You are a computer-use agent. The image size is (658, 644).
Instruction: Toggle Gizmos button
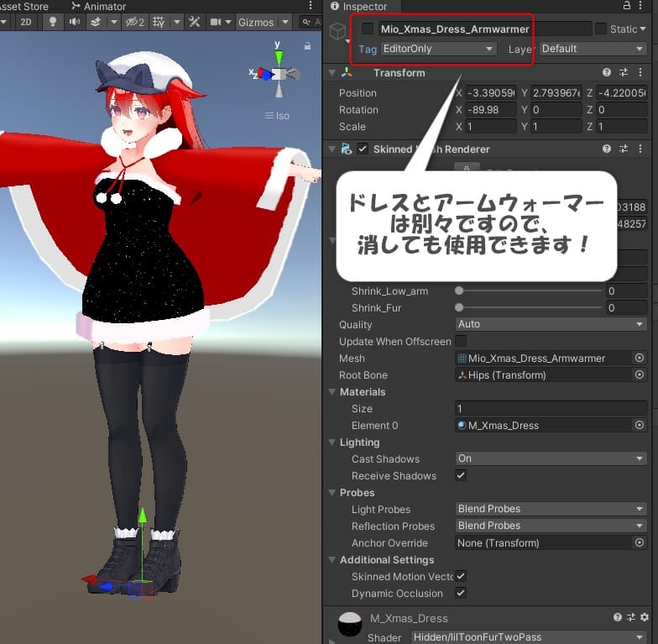(256, 22)
